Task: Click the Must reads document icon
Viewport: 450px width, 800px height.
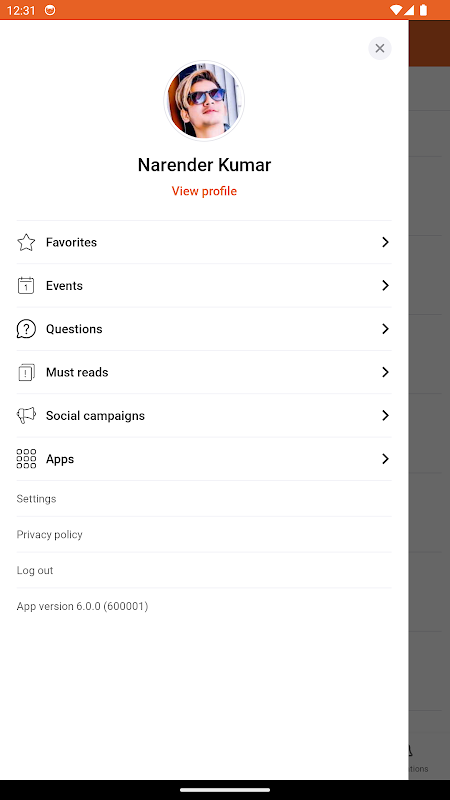Action: 26,372
